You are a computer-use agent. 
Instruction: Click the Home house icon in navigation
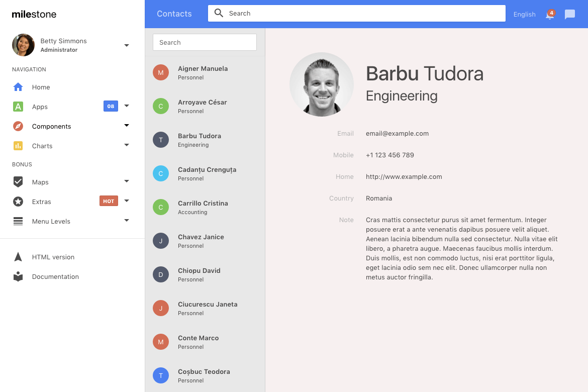click(x=18, y=87)
